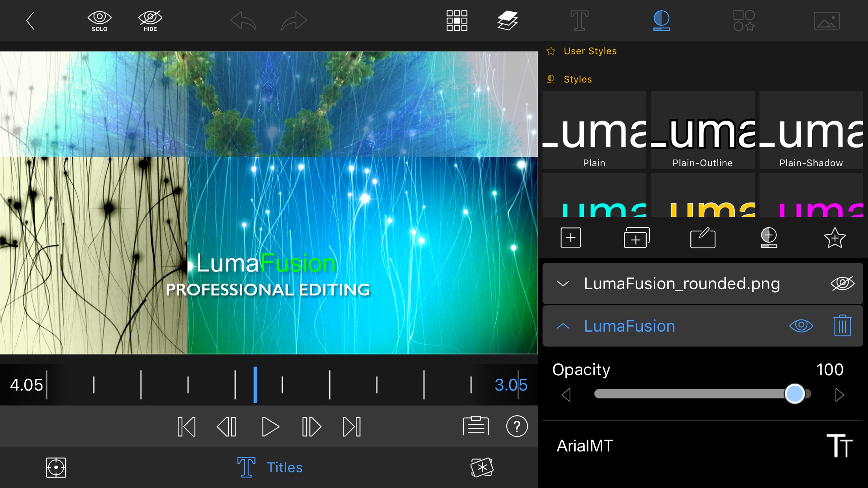
Task: Switch to the Shapes tab icon
Action: click(744, 21)
